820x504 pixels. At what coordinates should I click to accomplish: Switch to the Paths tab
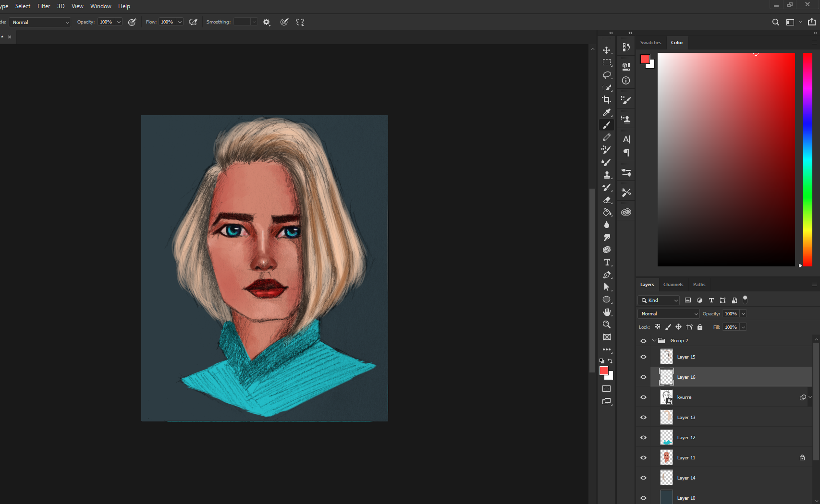pyautogui.click(x=699, y=285)
